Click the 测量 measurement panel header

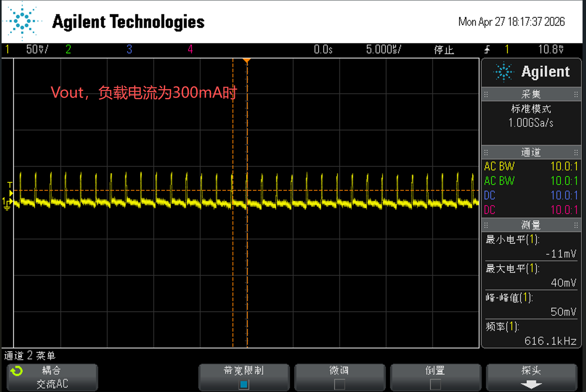[x=531, y=225]
